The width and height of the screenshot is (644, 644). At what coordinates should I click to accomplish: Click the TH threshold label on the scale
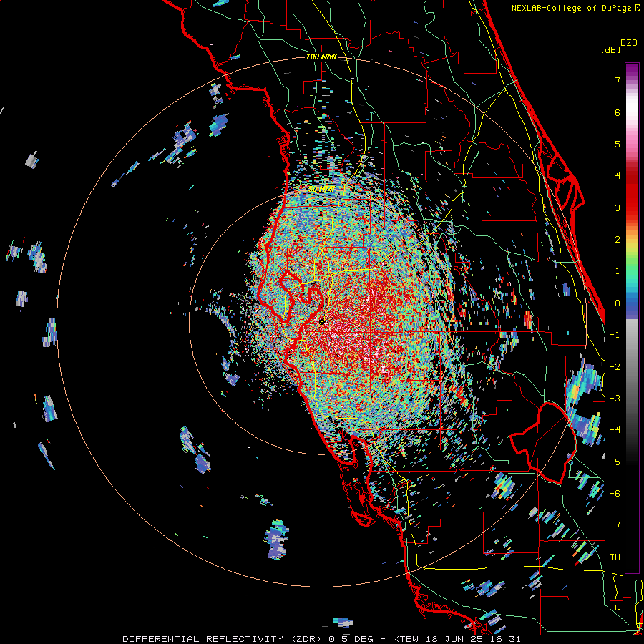(615, 557)
